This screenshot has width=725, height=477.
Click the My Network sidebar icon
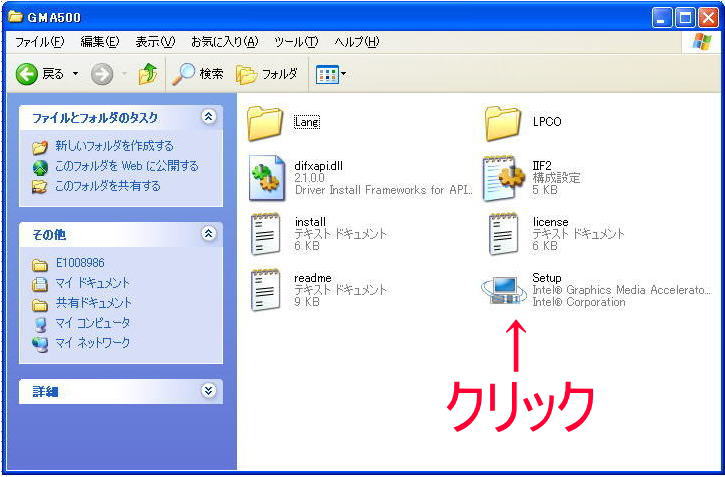tap(40, 344)
